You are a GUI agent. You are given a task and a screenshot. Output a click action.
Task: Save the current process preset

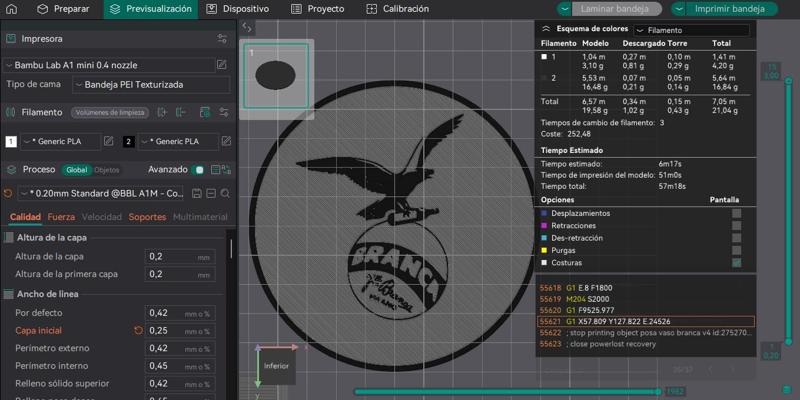click(196, 193)
